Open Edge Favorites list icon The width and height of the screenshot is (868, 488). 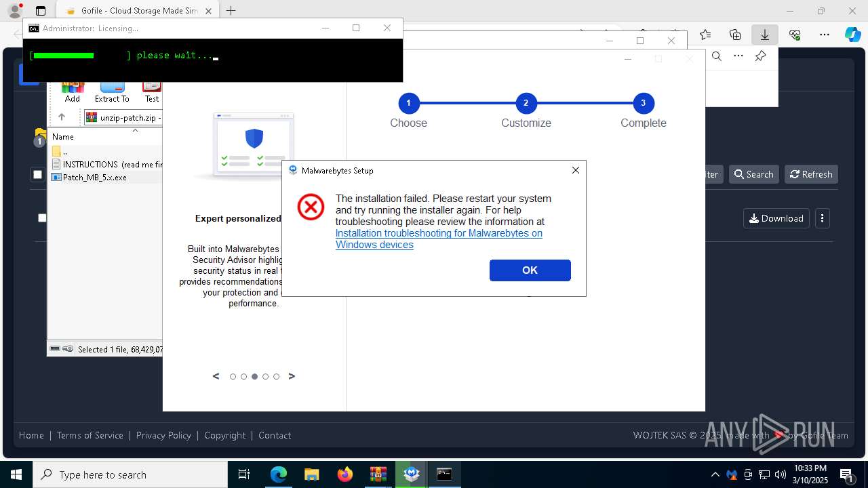pos(705,35)
